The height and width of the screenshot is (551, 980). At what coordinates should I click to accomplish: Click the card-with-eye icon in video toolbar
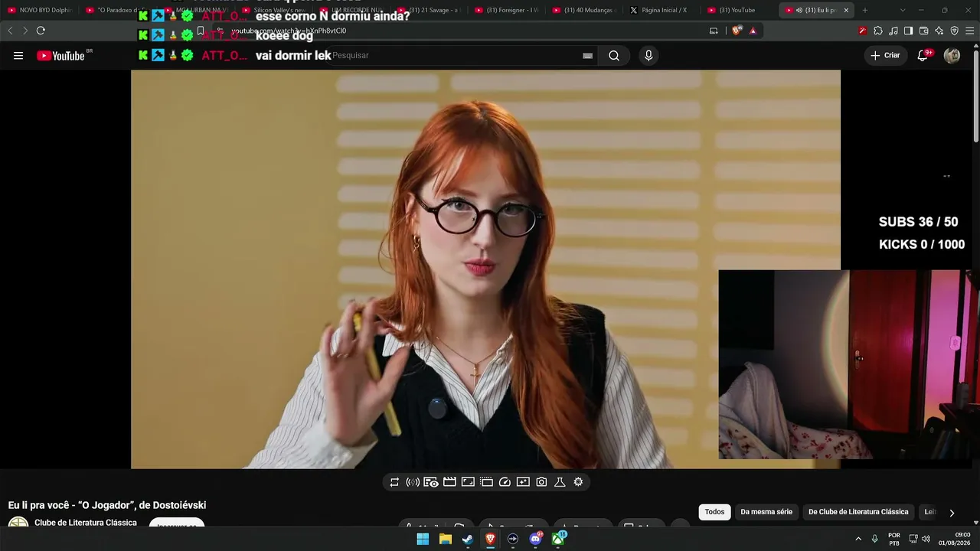click(x=431, y=482)
